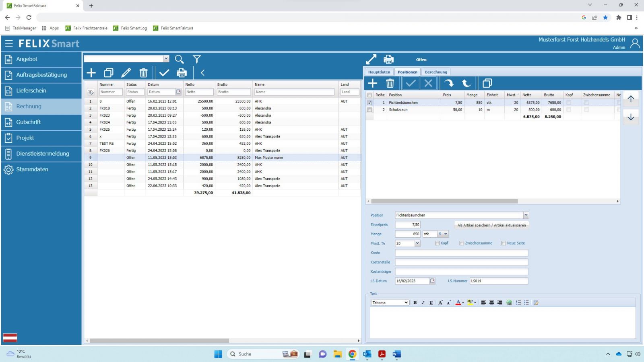Viewport: 644px width, 362px height.
Task: Open the font color picker
Action: click(459, 302)
